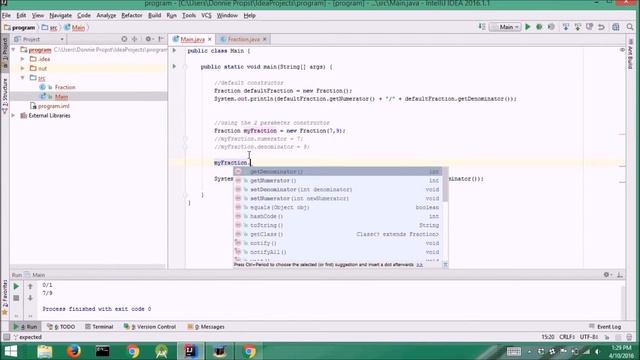Click the CRLF line separator status entry
The width and height of the screenshot is (640, 360).
[x=567, y=337]
